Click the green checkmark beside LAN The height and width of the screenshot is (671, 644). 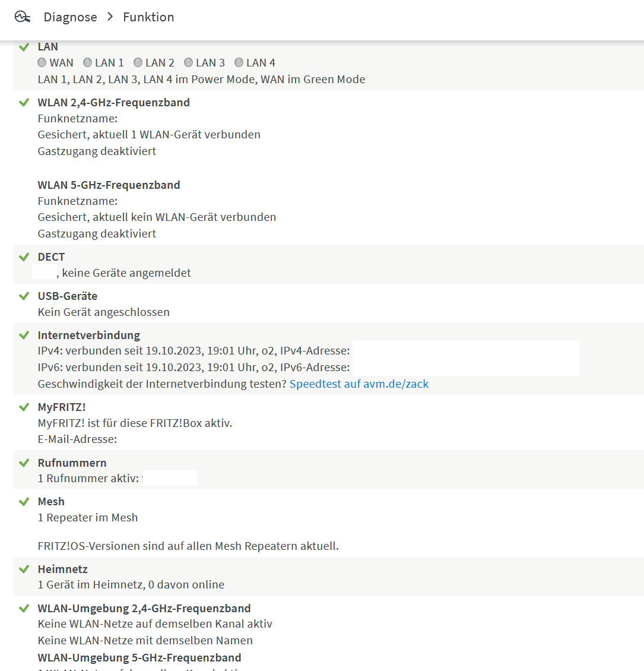[x=24, y=47]
